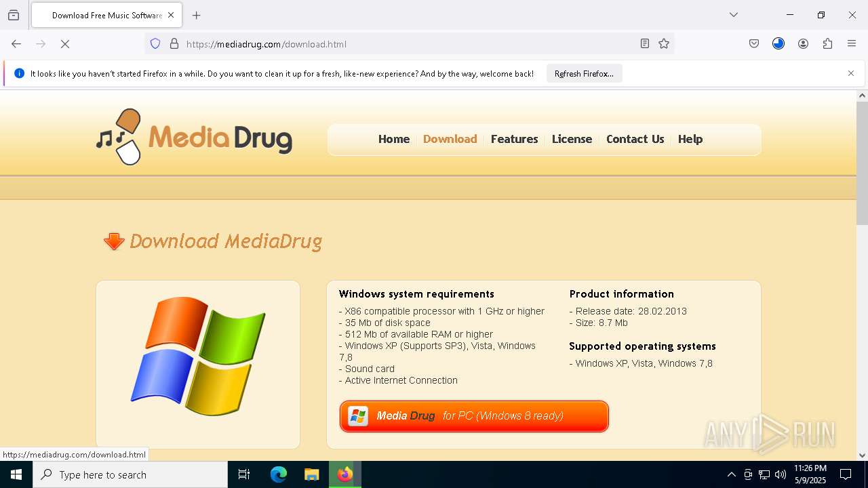Open a new tab with plus button
This screenshot has width=868, height=488.
click(197, 15)
